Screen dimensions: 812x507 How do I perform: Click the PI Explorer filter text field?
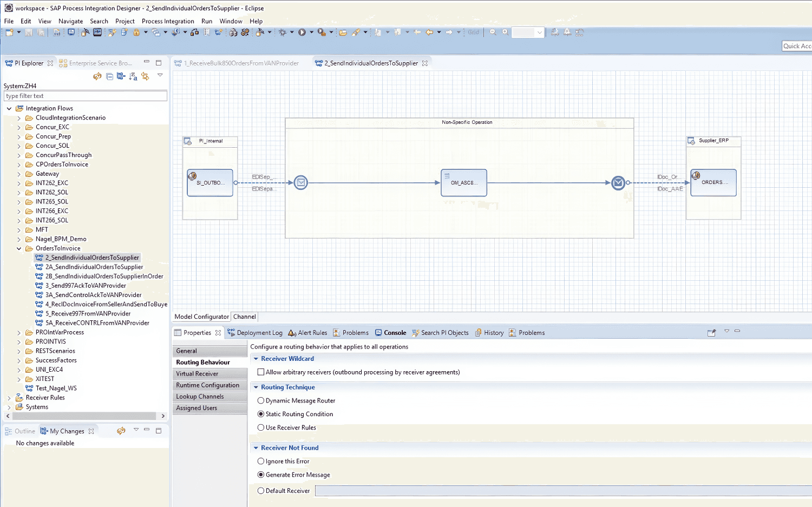86,96
